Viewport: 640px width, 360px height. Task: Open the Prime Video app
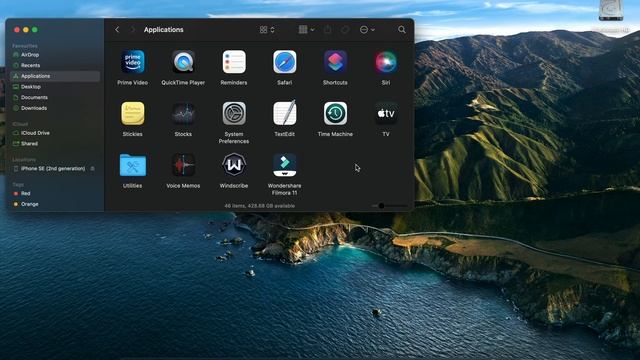coord(133,62)
